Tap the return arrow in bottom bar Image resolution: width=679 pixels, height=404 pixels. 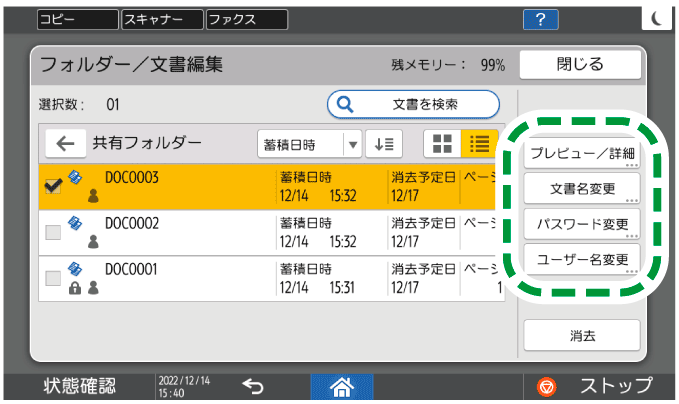(253, 386)
